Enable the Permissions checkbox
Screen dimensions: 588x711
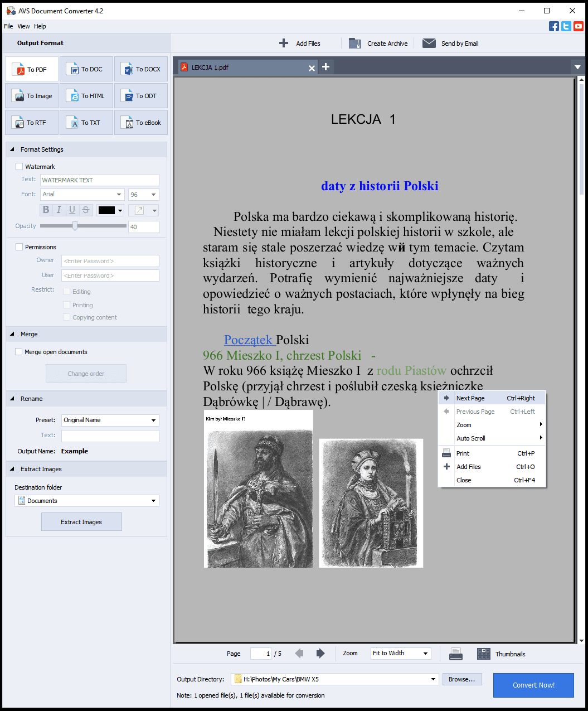click(20, 246)
